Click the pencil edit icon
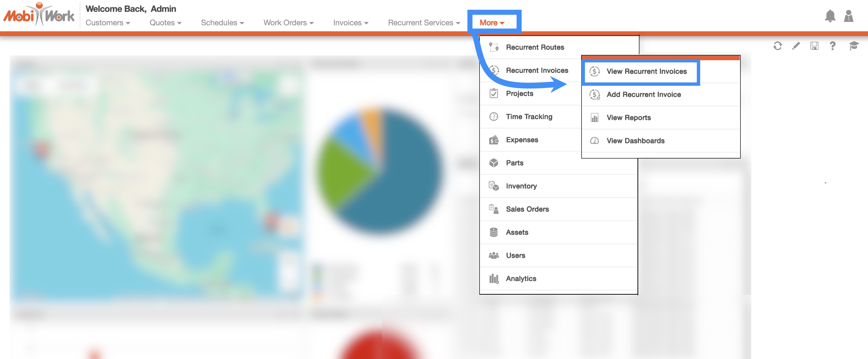868x359 pixels. (796, 46)
